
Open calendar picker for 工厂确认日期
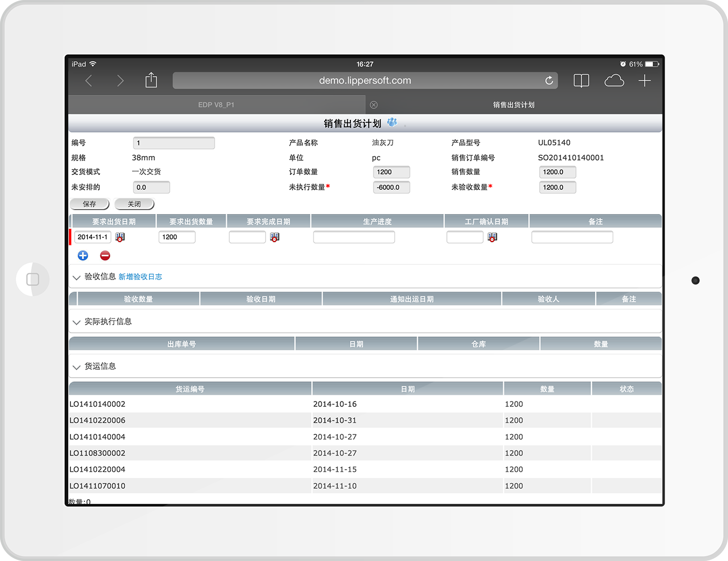[492, 237]
